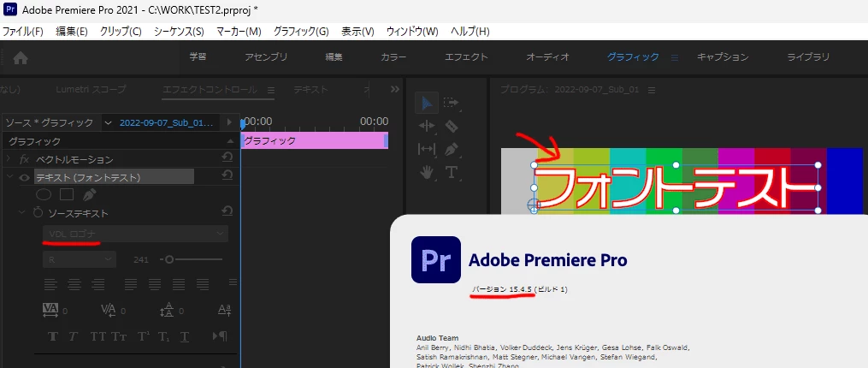Toggle faux italic text style
The width and height of the screenshot is (868, 368).
73,336
